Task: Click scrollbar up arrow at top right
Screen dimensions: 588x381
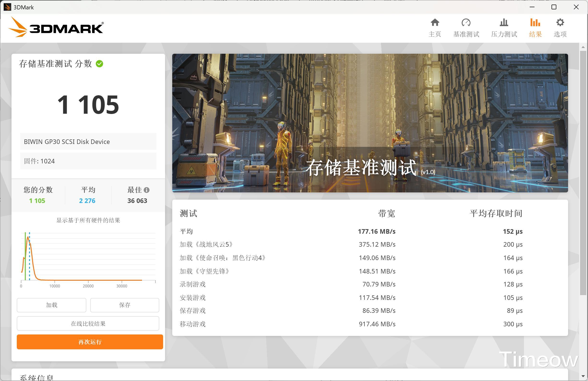Action: tap(583, 47)
